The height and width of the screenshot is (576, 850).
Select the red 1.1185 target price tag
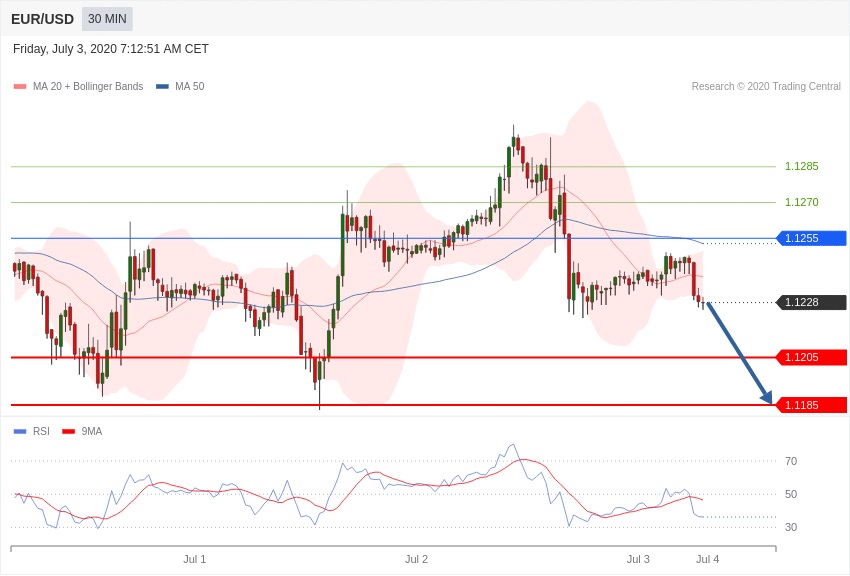tap(811, 405)
